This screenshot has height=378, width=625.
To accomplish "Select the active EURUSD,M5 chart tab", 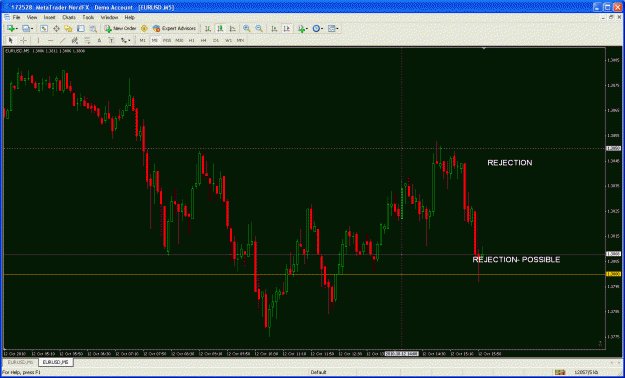I will point(56,362).
